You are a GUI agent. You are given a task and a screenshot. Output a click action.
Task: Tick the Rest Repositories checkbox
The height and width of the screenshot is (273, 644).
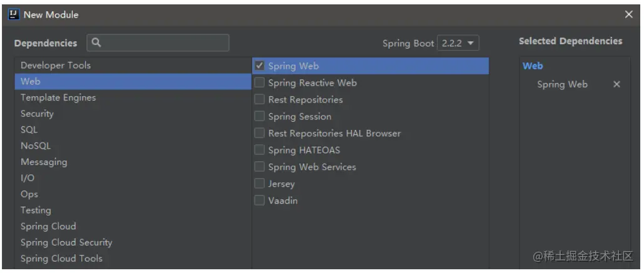tap(259, 99)
